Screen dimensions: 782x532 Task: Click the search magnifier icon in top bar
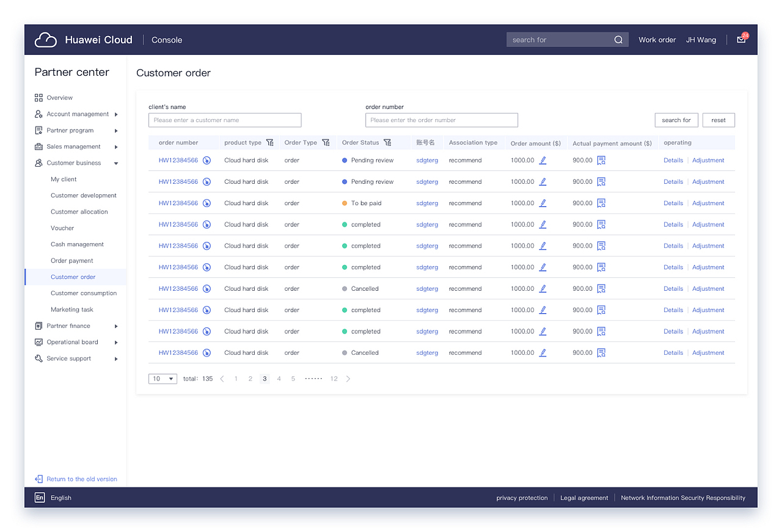click(618, 40)
